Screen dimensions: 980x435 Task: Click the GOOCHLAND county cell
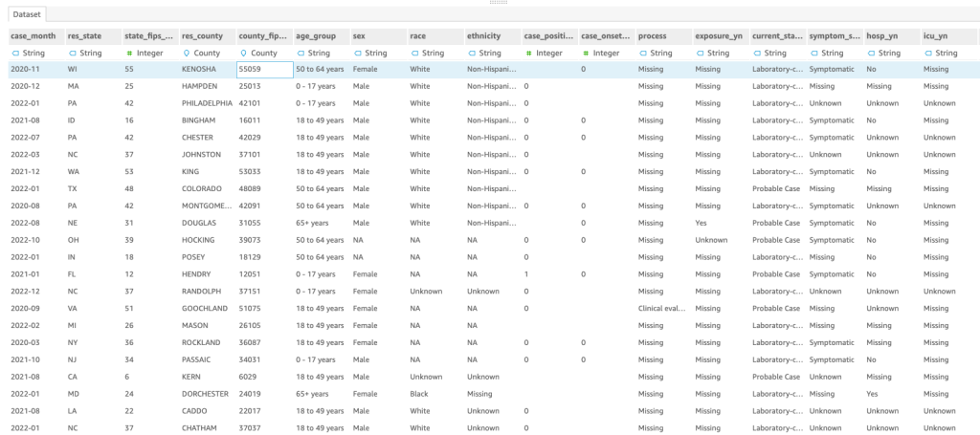[208, 308]
